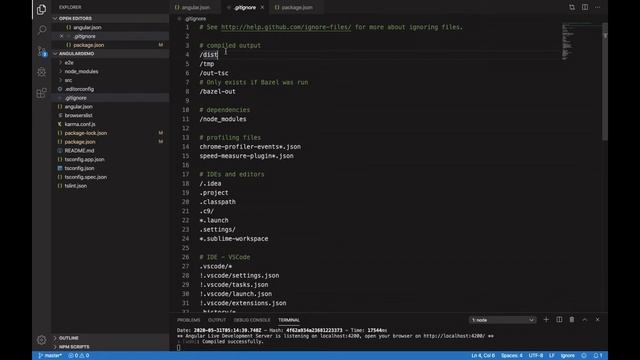Add a new terminal with plus icon
The image size is (640, 360).
coord(546,320)
